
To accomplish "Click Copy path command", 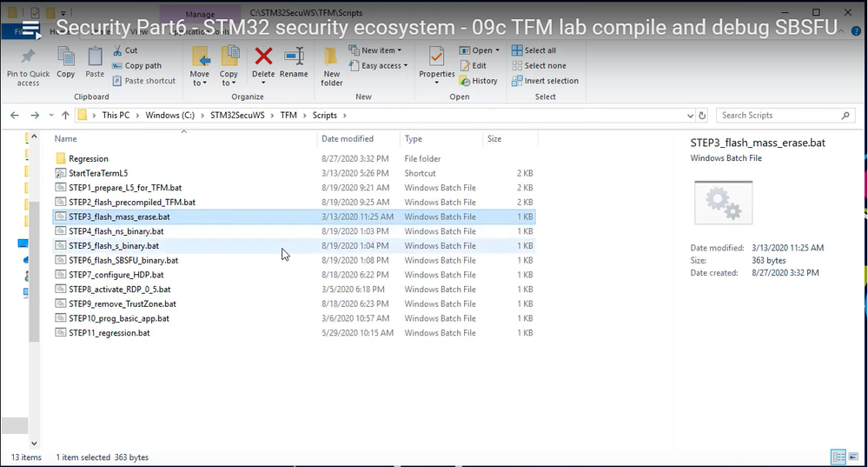I will coord(136,65).
